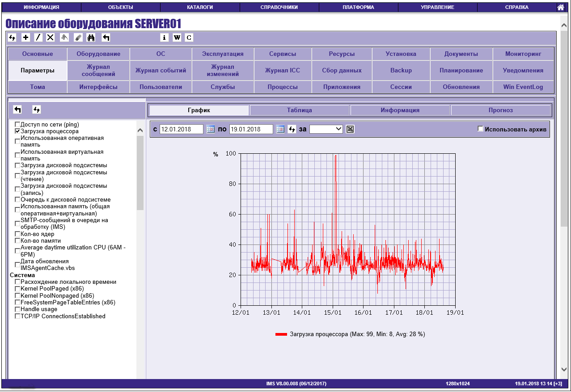Click the end date field 19.01.2018

click(x=251, y=129)
